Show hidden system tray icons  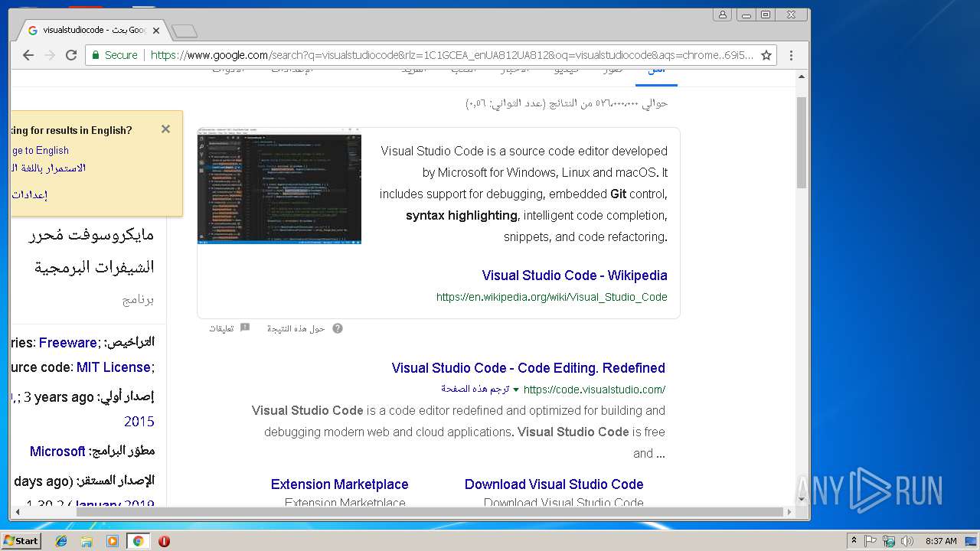click(x=854, y=541)
